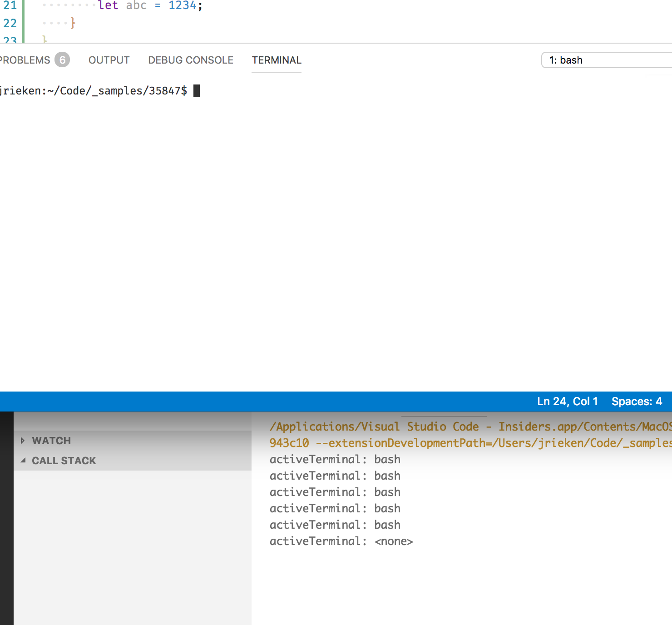Click "Spaces: 4" indentation indicator
This screenshot has height=625, width=672.
click(637, 402)
